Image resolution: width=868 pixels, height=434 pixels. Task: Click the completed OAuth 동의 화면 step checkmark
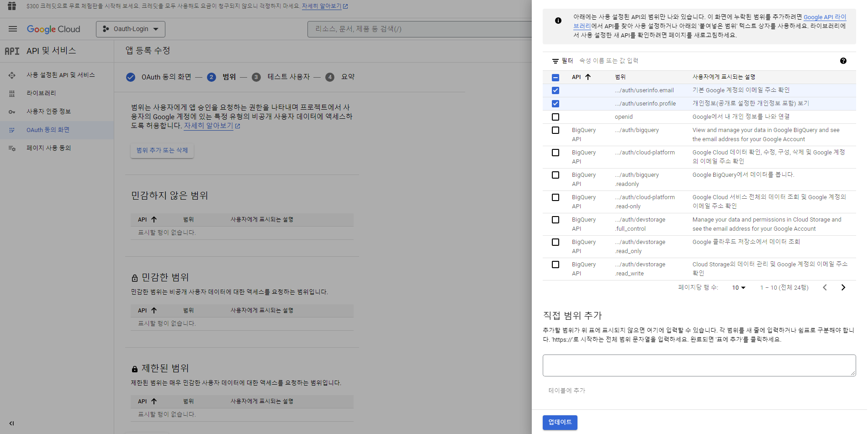pos(131,77)
